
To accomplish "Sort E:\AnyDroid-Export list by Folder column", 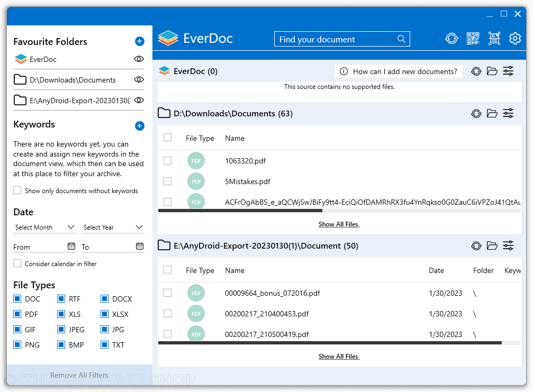I will tap(483, 270).
